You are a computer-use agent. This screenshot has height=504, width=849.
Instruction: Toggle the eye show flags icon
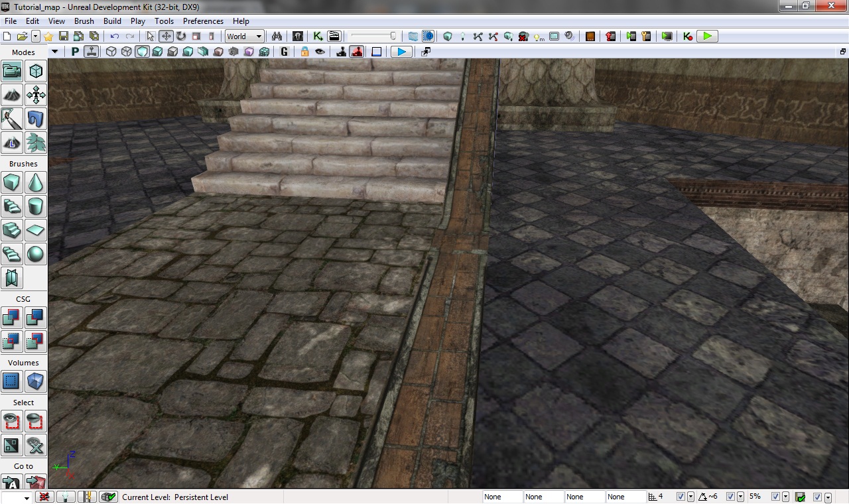(320, 52)
